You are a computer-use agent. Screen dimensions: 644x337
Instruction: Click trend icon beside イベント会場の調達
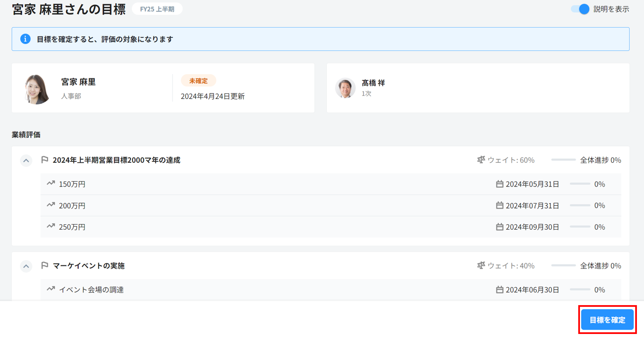click(51, 289)
